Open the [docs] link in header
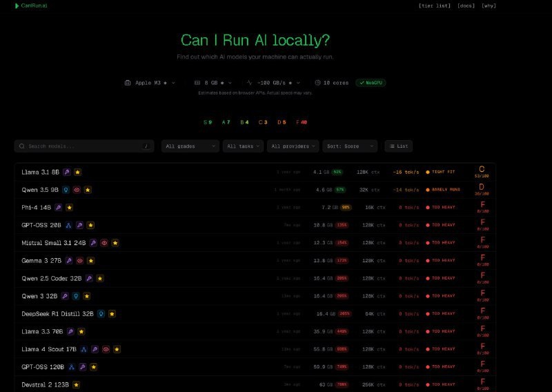This screenshot has width=552, height=392. pos(466,6)
